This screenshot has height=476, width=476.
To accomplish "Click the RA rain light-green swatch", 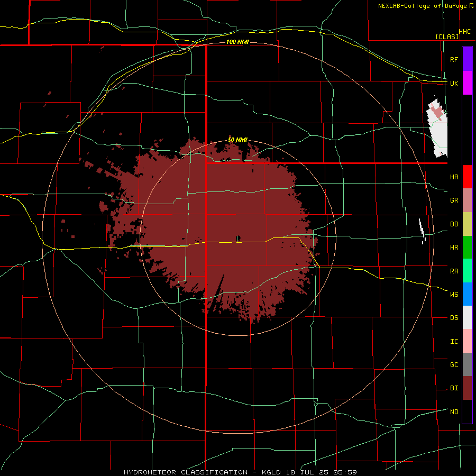I will [x=467, y=271].
